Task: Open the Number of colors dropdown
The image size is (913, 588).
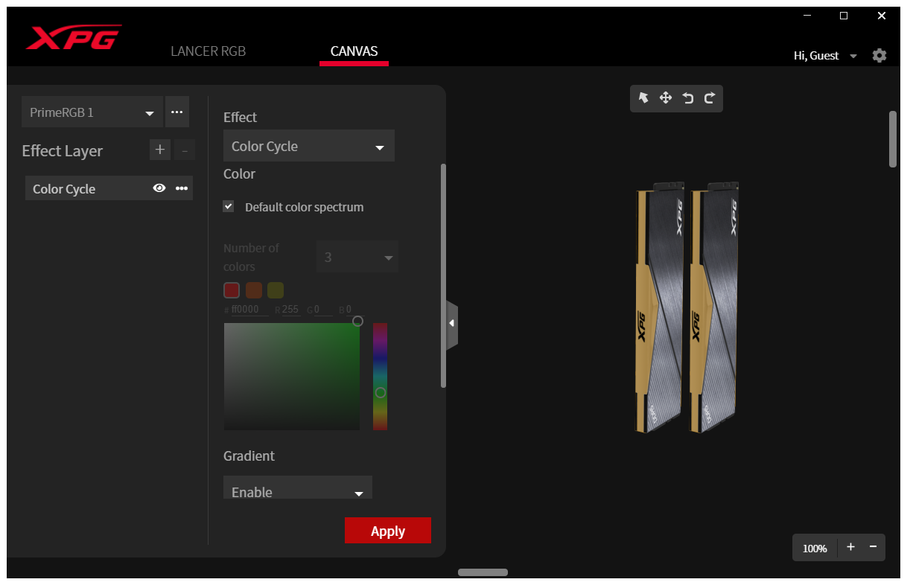Action: [357, 257]
